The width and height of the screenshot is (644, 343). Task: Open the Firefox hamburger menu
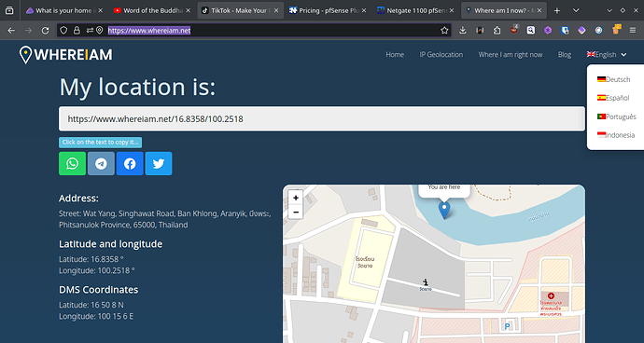(x=633, y=30)
